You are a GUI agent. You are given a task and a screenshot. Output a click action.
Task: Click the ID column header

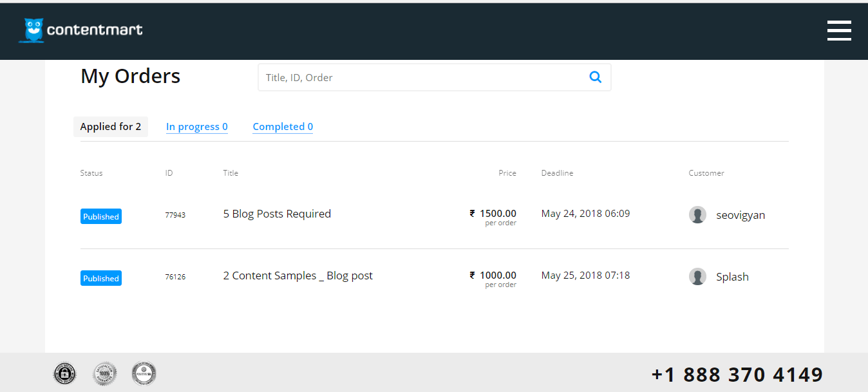click(x=169, y=173)
